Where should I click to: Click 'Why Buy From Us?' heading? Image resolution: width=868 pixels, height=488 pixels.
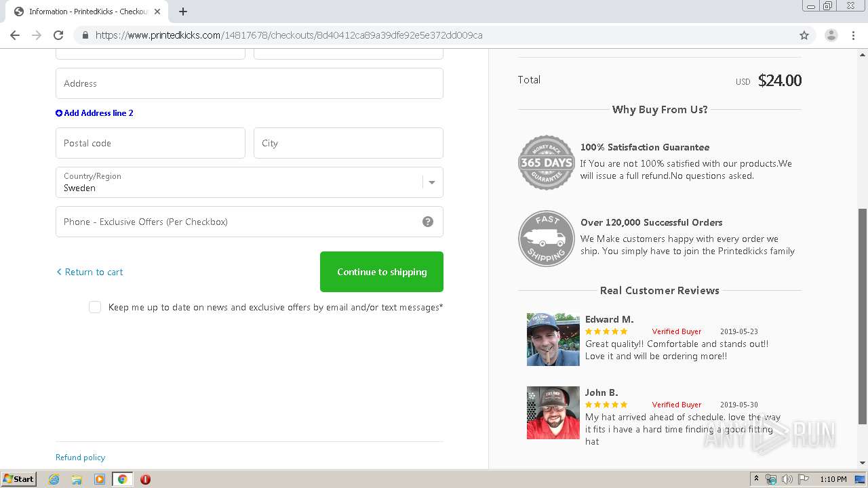click(660, 109)
